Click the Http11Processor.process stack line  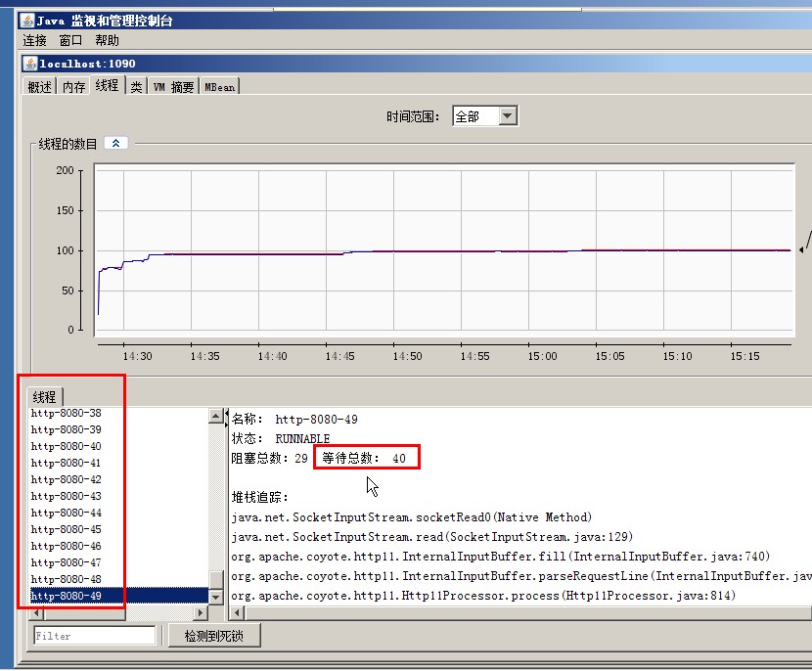[x=483, y=596]
